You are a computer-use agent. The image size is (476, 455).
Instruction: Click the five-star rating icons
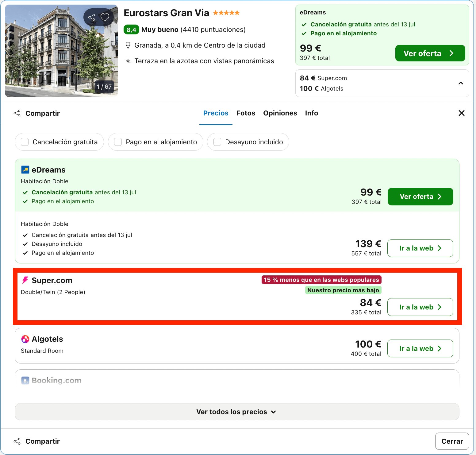pyautogui.click(x=226, y=13)
